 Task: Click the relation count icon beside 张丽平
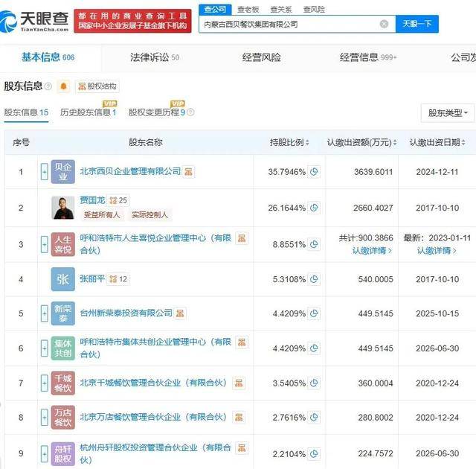118,279
